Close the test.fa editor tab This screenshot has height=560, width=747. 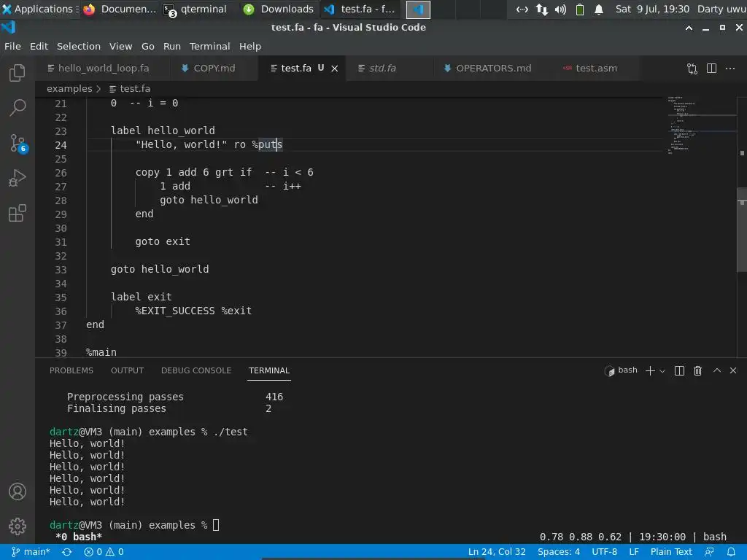click(335, 69)
